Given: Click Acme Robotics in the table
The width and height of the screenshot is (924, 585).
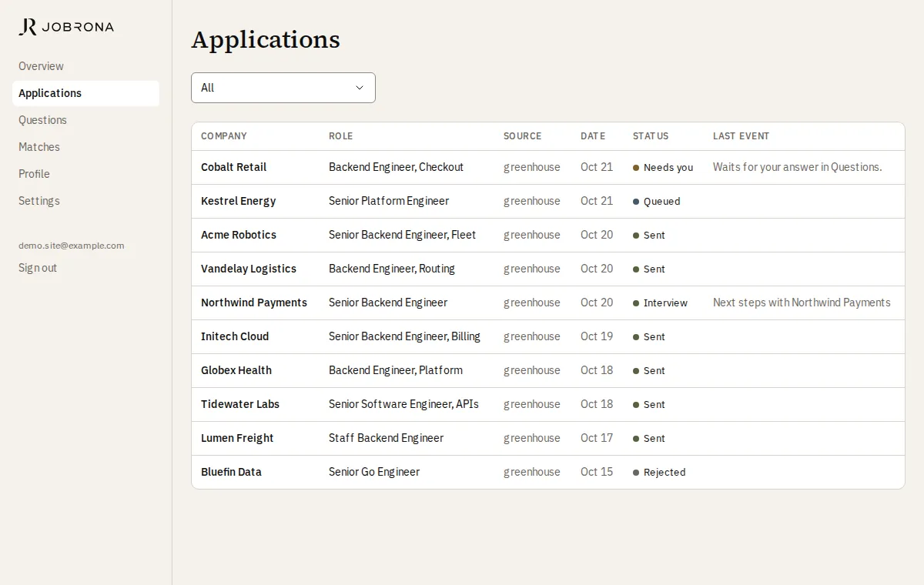Looking at the screenshot, I should (239, 235).
